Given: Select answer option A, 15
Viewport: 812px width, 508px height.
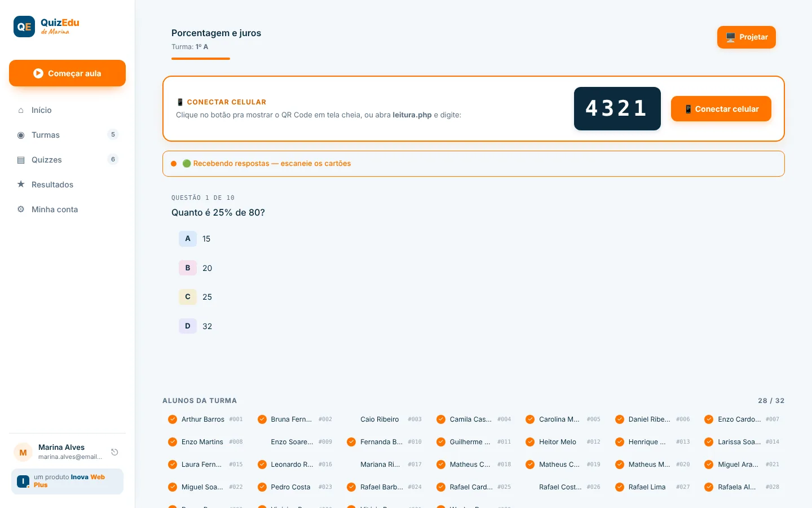Looking at the screenshot, I should tap(195, 239).
